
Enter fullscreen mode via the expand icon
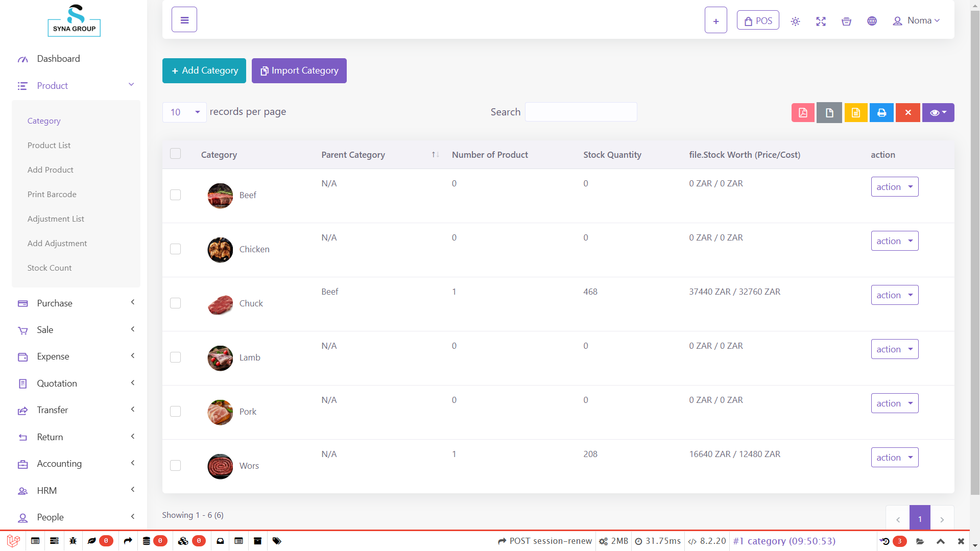point(821,21)
